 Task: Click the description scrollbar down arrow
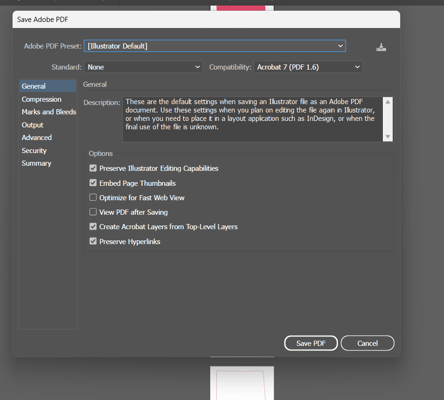tap(388, 136)
